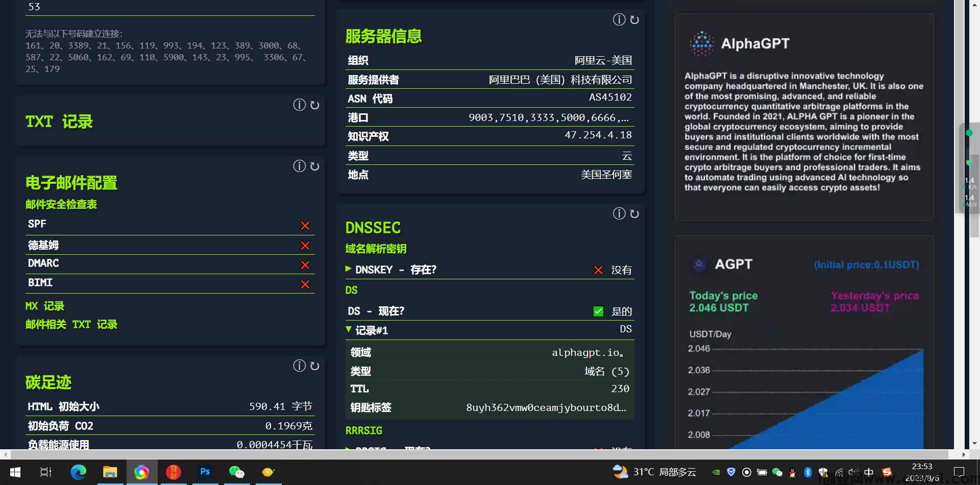The height and width of the screenshot is (485, 980).
Task: Click the red X beside DMARC
Action: tap(305, 265)
